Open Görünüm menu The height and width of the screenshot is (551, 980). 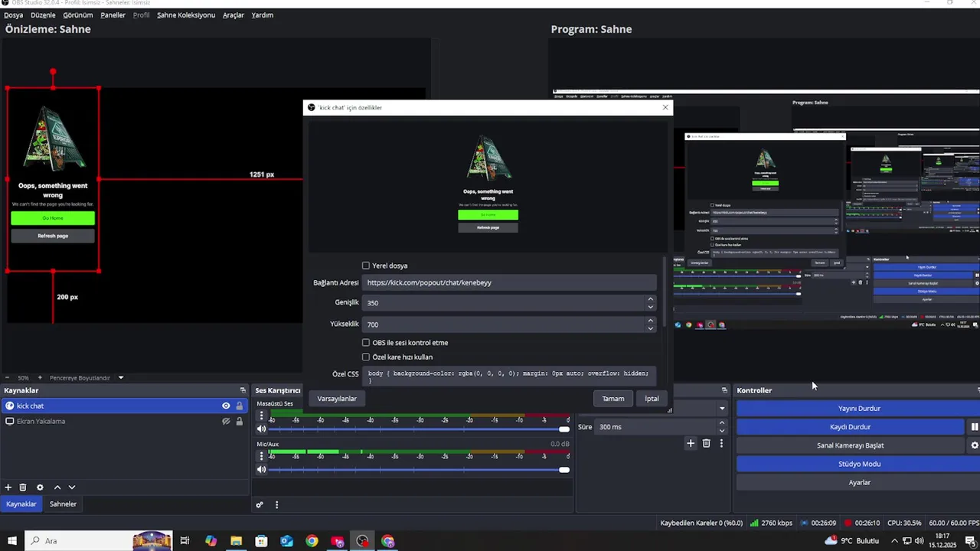77,15
